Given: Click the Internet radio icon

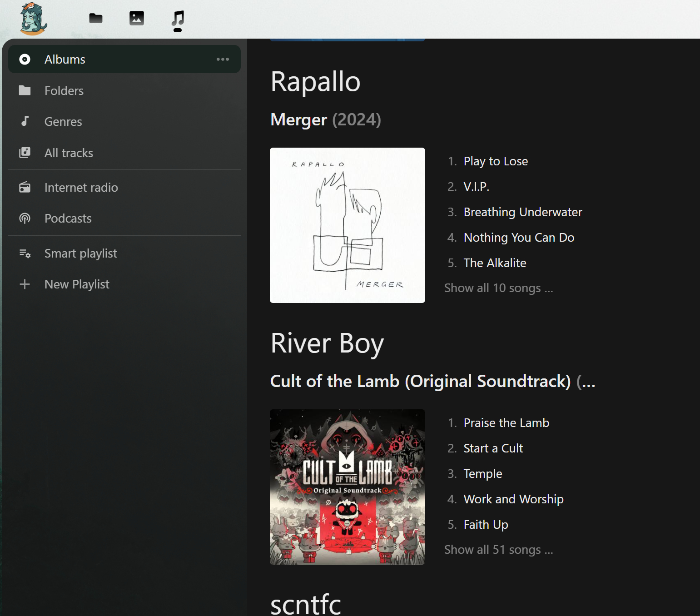Looking at the screenshot, I should (25, 187).
